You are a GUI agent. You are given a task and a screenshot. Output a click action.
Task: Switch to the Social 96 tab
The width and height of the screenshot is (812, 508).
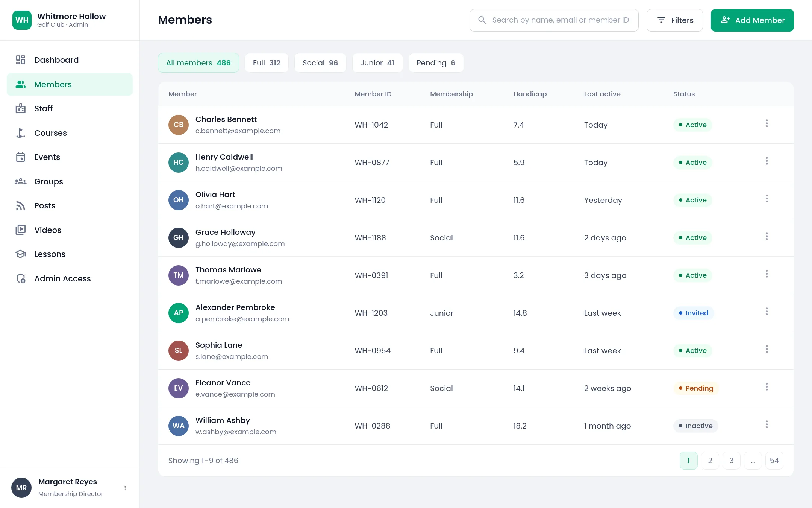pos(320,63)
